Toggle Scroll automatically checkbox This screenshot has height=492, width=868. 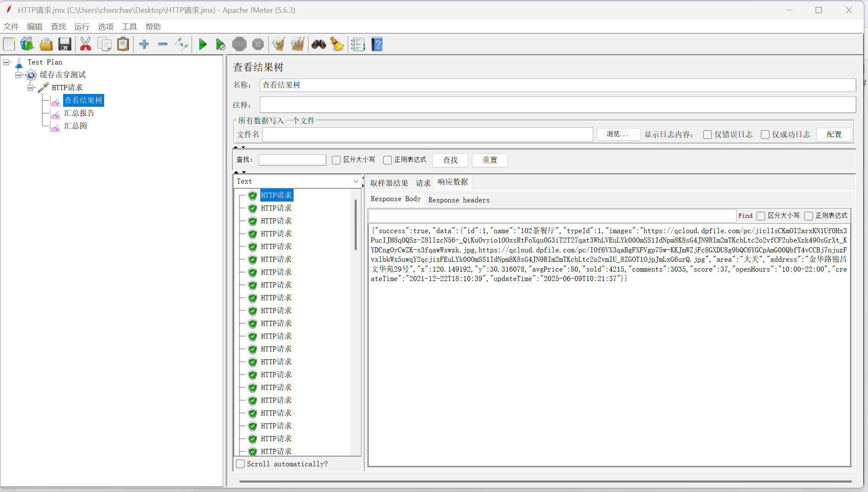click(241, 464)
